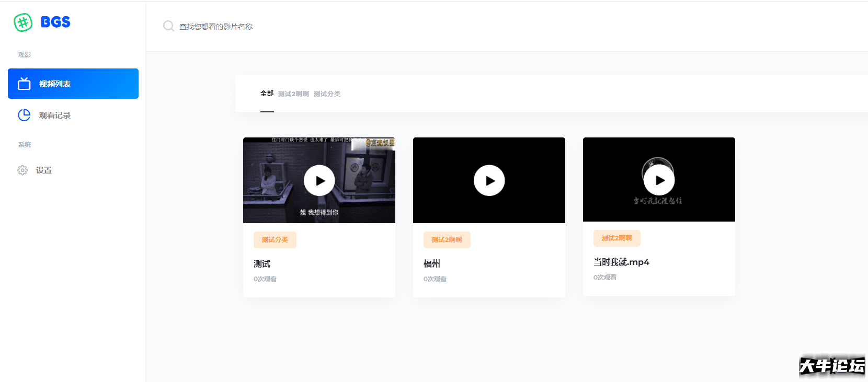
Task: Play the 福州 video
Action: coord(489,180)
